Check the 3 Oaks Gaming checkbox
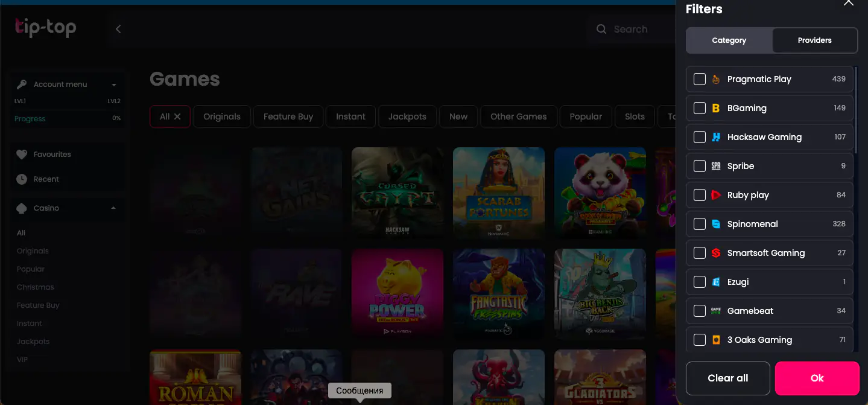 (700, 340)
